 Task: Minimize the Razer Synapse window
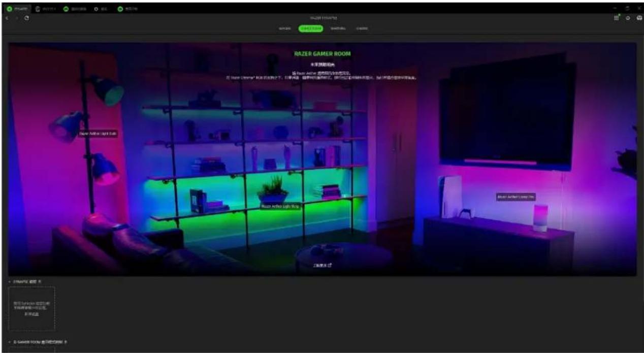point(615,9)
